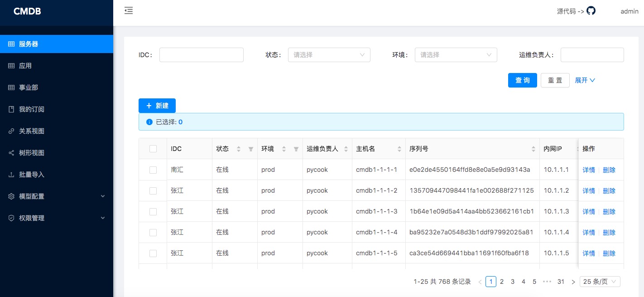Viewport: 644px width, 297px height.
Task: Go to next page with the right arrow
Action: tap(573, 282)
